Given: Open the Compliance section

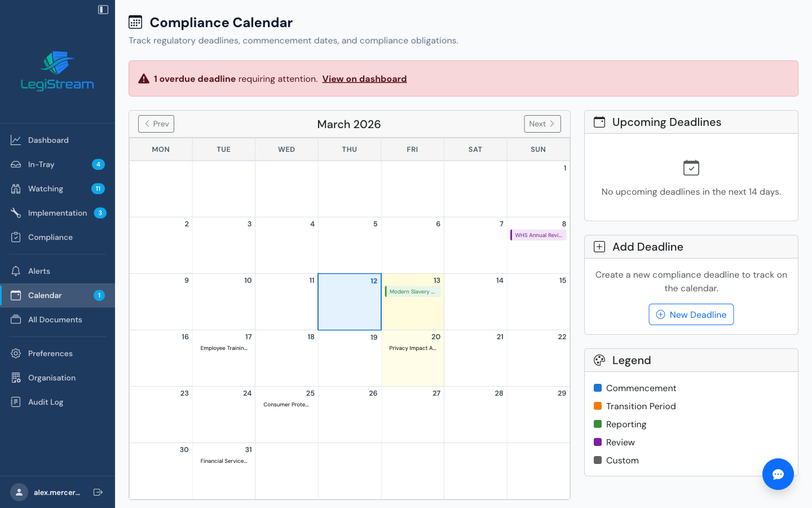Looking at the screenshot, I should click(50, 237).
